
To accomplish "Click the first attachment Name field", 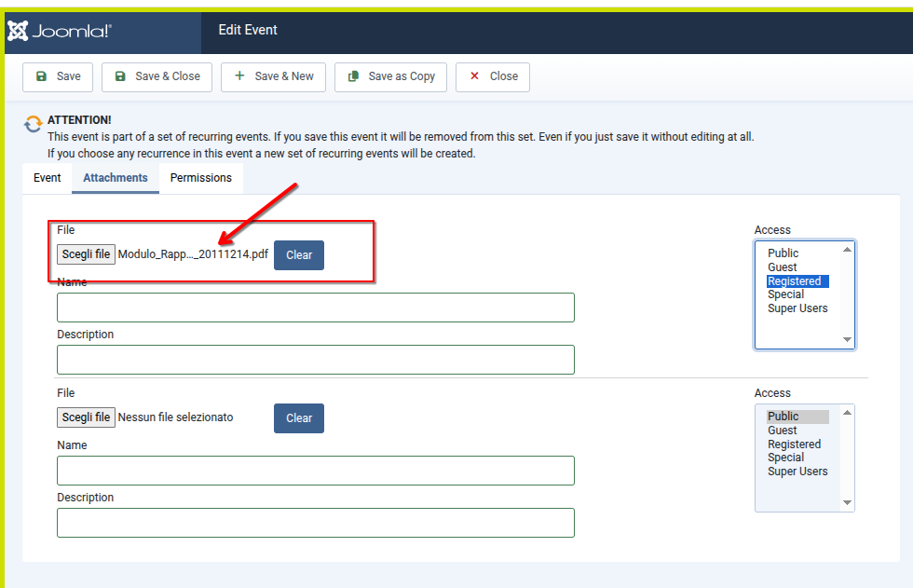I will coord(315,308).
